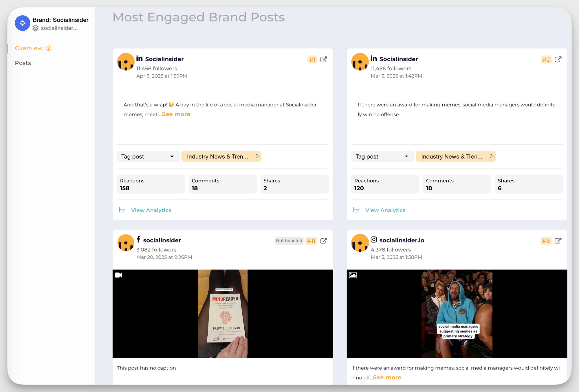
Task: Click the #2 rank badge
Action: coord(546,60)
